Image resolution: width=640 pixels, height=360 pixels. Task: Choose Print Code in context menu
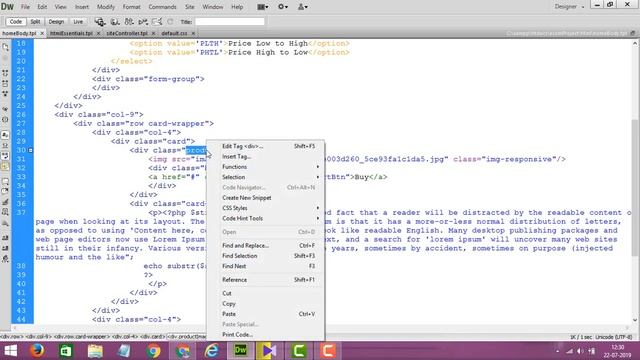269,335
